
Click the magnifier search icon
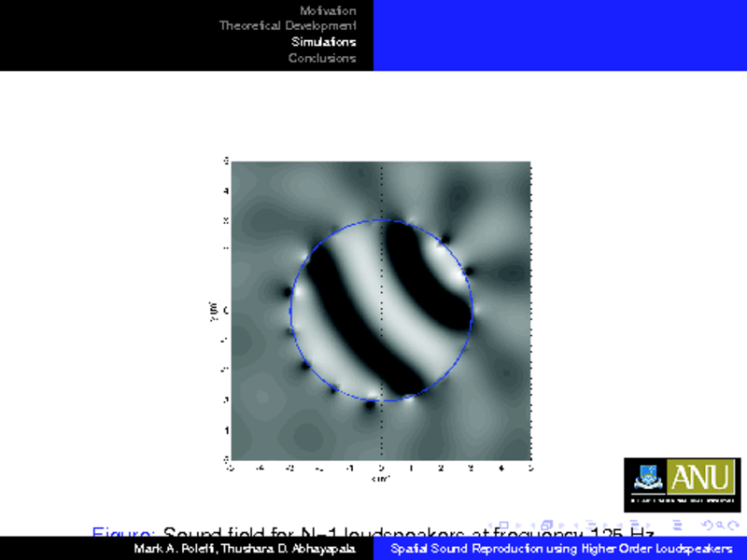tap(719, 525)
